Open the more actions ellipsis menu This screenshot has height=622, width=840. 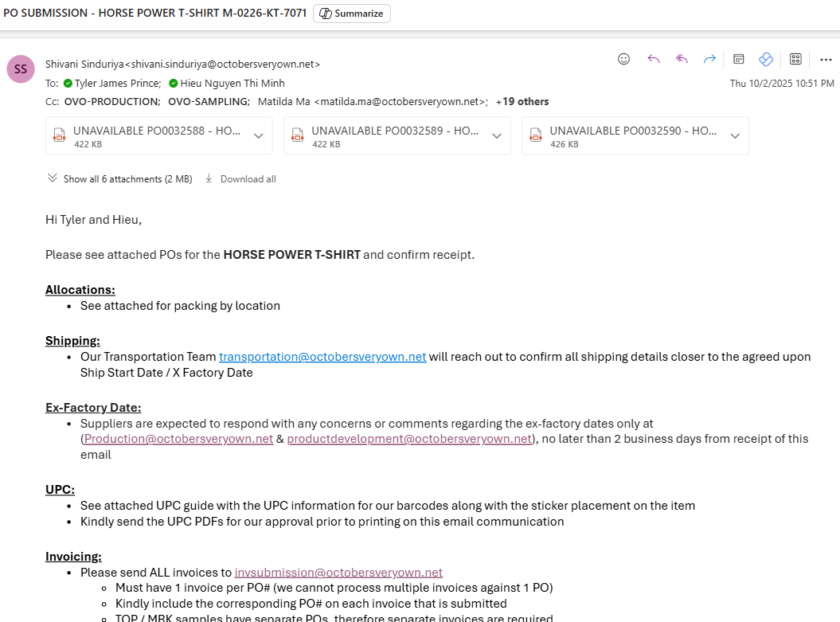point(825,59)
